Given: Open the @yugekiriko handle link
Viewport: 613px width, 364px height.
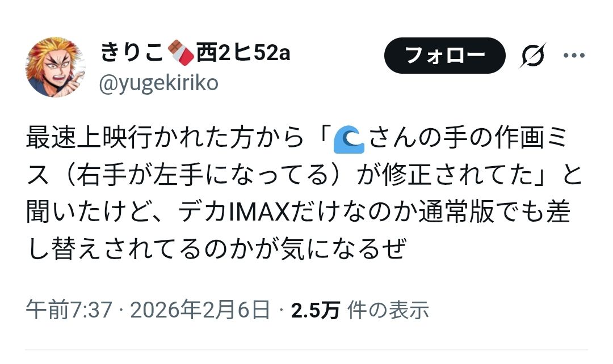Looking at the screenshot, I should tap(158, 83).
